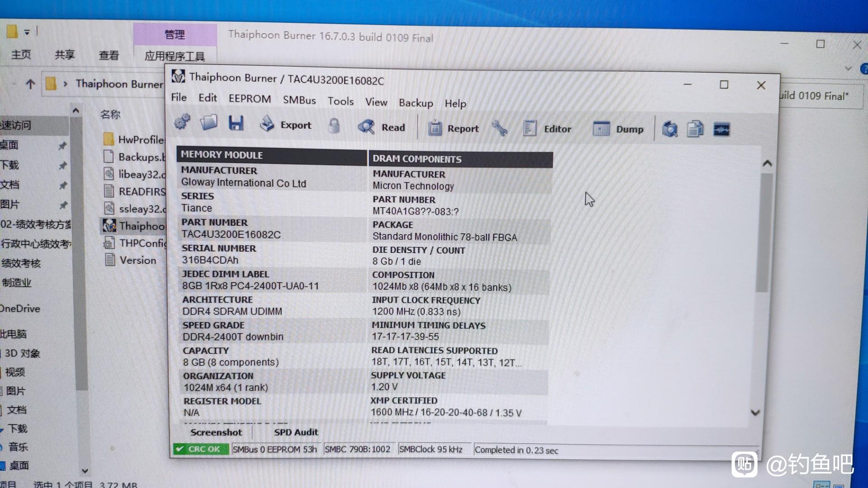
Task: Select 下载 in Explorer quick access
Action: pyautogui.click(x=10, y=165)
